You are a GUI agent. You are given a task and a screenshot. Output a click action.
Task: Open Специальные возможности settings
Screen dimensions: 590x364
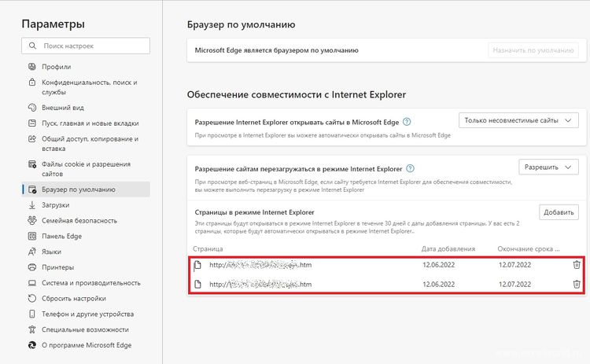pos(86,329)
